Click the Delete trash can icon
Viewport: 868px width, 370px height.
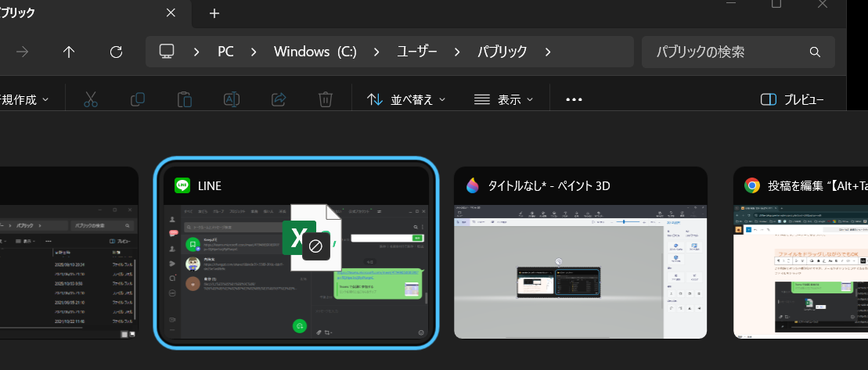[x=326, y=99]
